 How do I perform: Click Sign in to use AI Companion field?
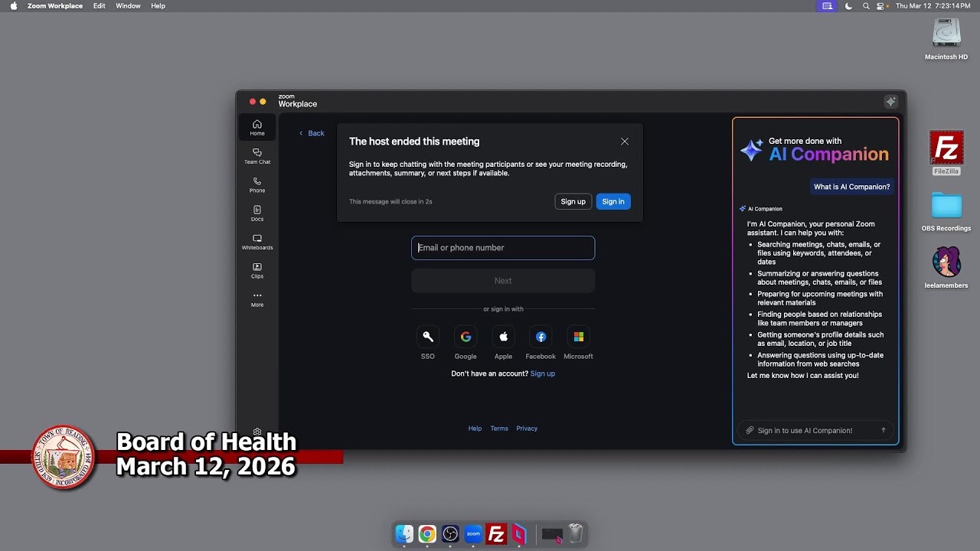coord(815,430)
